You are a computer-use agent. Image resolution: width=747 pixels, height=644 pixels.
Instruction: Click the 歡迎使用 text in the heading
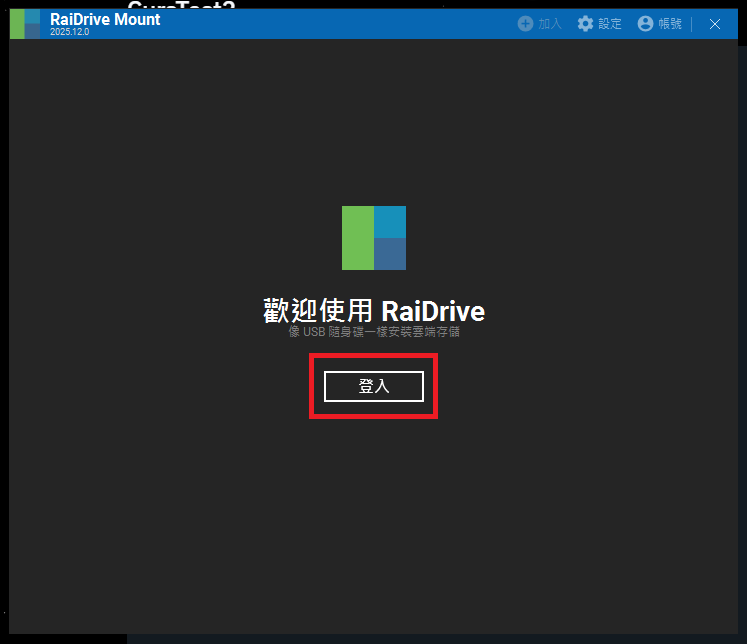[319, 311]
